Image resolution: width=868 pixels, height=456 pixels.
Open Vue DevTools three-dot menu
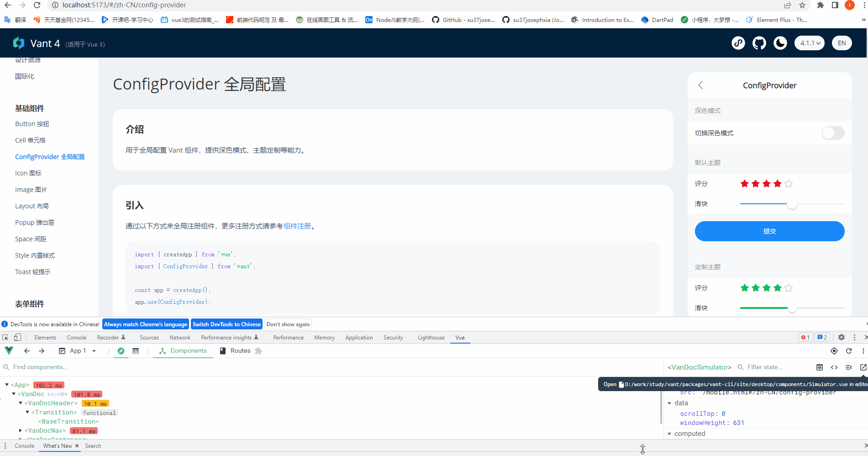863,351
